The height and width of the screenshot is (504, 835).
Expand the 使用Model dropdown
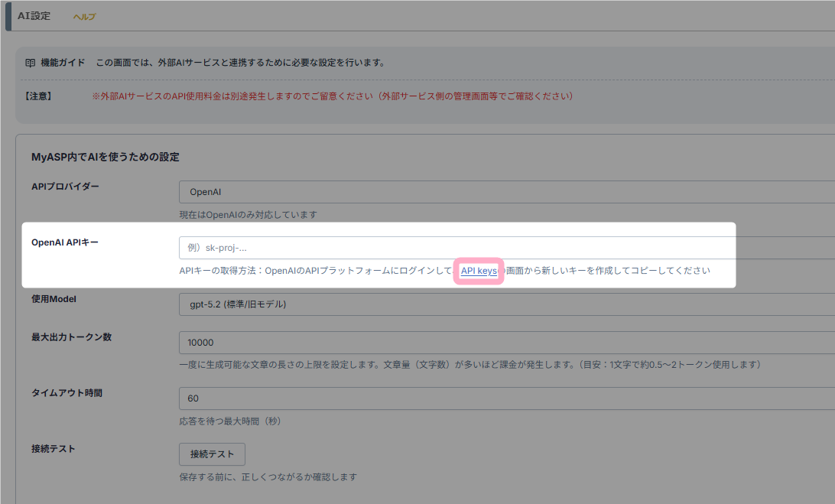[505, 304]
